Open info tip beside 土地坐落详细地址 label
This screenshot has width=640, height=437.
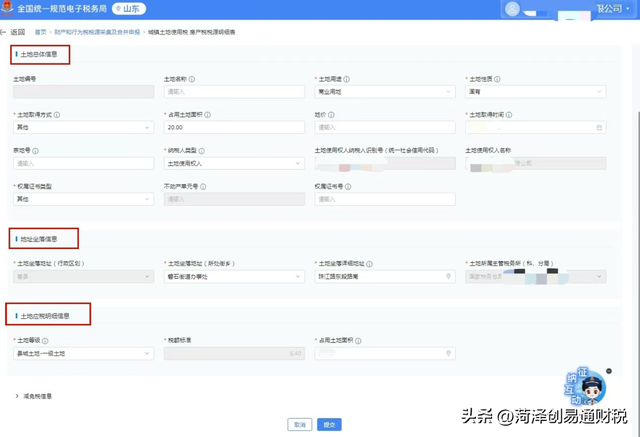pyautogui.click(x=369, y=264)
